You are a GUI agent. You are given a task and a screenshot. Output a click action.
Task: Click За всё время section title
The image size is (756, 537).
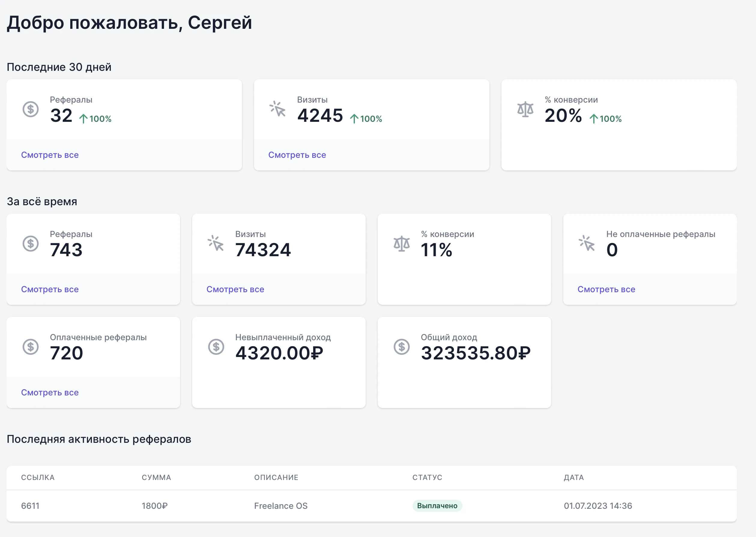(42, 201)
